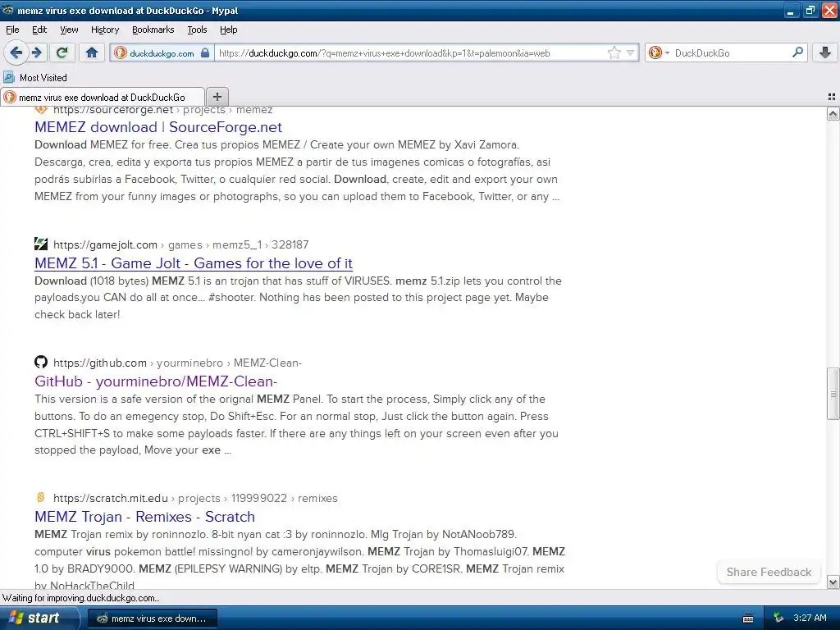
Task: Click the Scratch favicon
Action: pyautogui.click(x=41, y=497)
